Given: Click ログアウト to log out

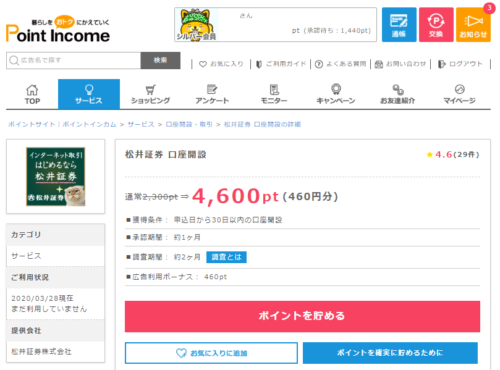Looking at the screenshot, I should pyautogui.click(x=460, y=64).
